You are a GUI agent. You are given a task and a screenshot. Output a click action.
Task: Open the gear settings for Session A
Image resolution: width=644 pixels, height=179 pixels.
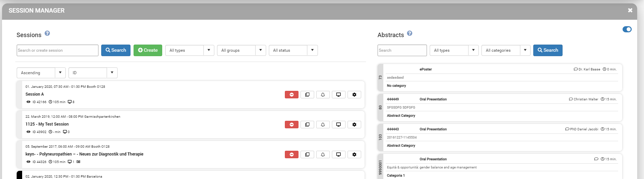[354, 95]
